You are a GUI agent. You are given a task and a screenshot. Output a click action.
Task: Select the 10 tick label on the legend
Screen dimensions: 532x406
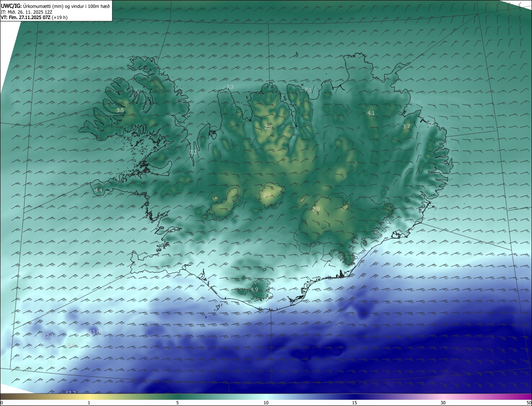tap(266, 403)
